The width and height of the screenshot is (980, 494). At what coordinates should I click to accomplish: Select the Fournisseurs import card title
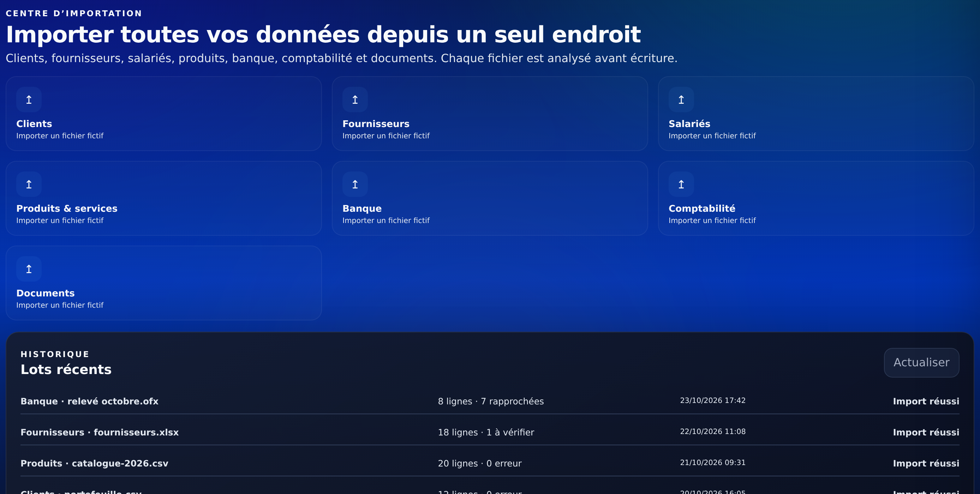[376, 124]
